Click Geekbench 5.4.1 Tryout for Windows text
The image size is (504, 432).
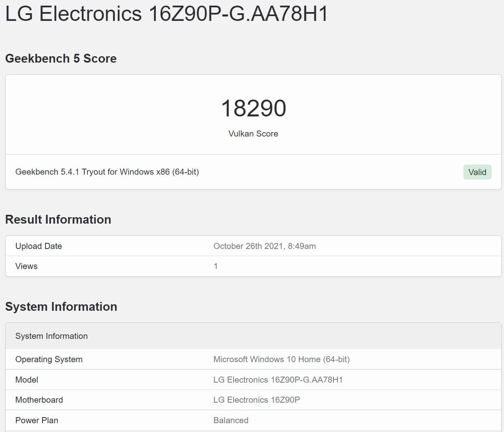(x=107, y=172)
